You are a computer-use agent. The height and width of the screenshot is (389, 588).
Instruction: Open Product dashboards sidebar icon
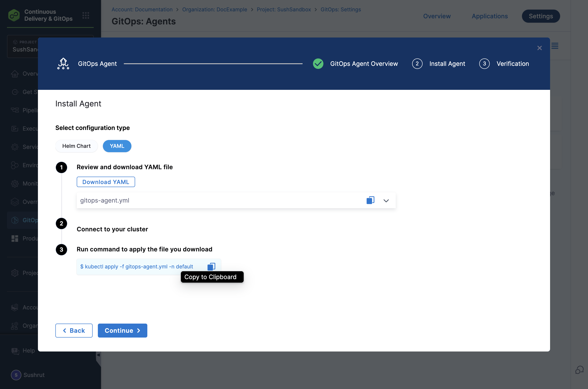click(15, 238)
